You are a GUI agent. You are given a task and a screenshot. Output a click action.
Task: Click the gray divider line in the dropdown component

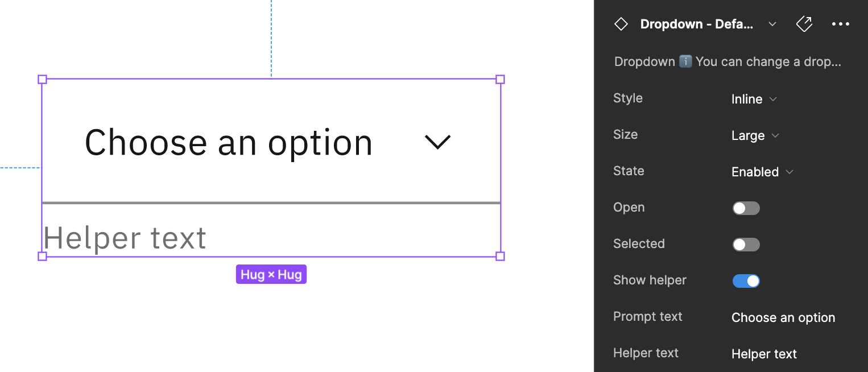(271, 202)
